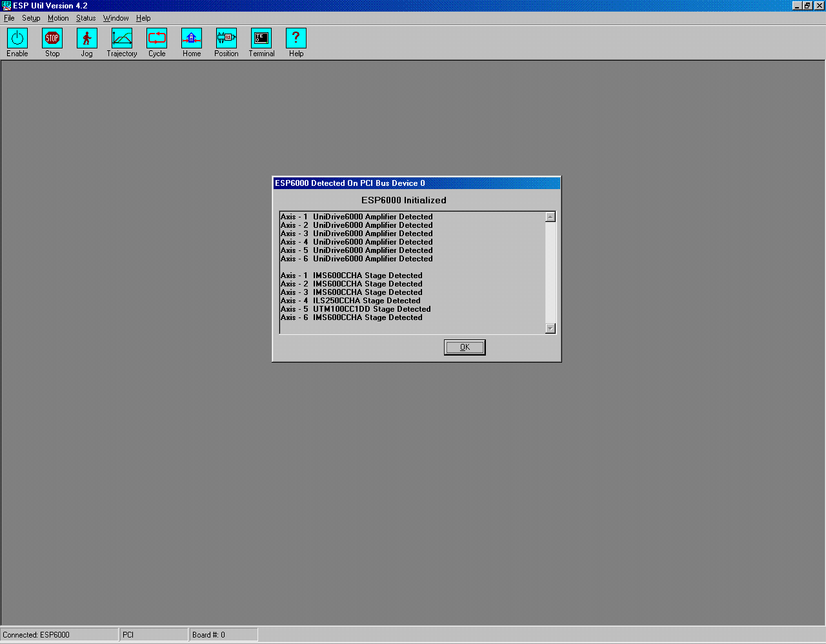Click the 'ESP6000 Initialized' heading

point(404,200)
